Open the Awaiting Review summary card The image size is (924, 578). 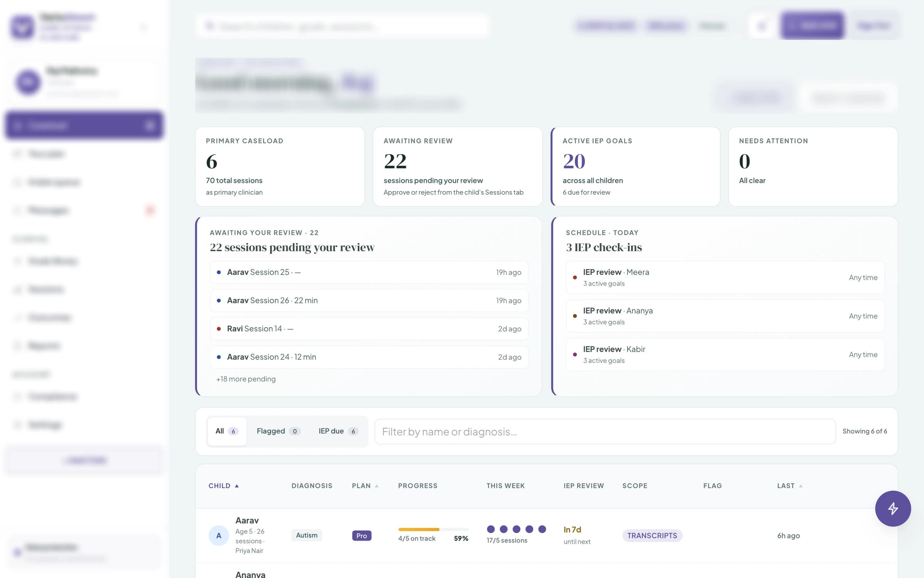pos(457,166)
